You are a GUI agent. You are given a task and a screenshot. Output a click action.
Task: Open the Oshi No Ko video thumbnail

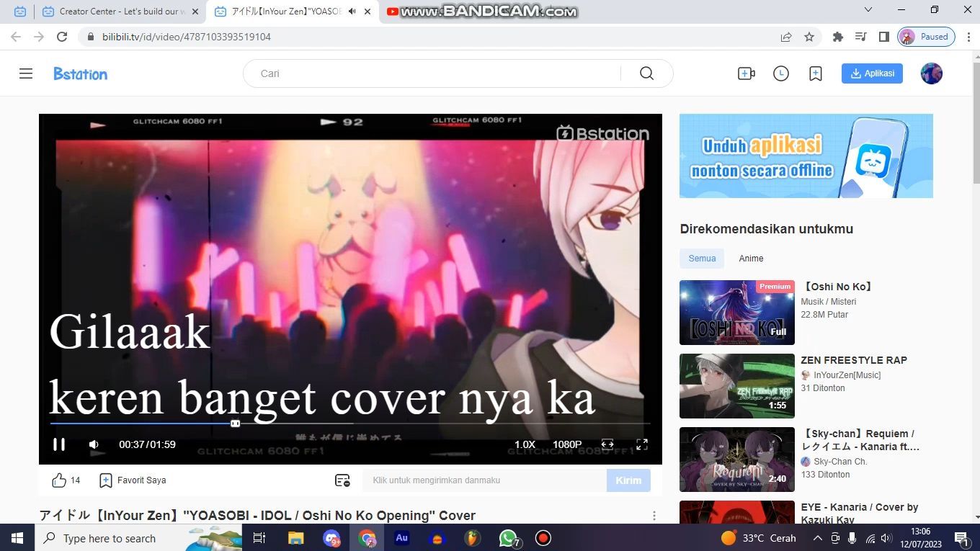[x=737, y=313]
